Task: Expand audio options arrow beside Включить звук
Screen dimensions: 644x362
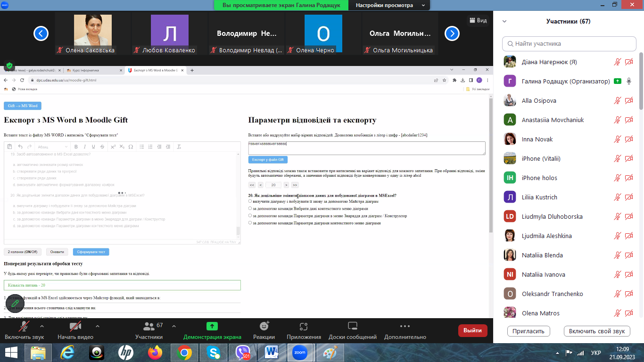Action: (x=41, y=326)
